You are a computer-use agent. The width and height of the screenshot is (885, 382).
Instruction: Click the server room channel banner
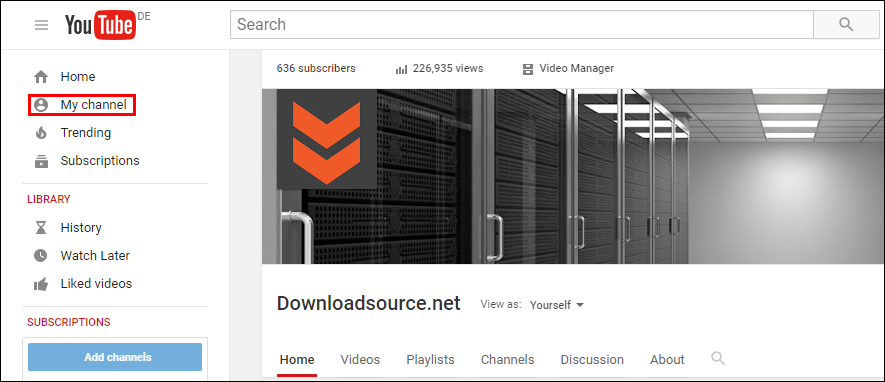573,176
